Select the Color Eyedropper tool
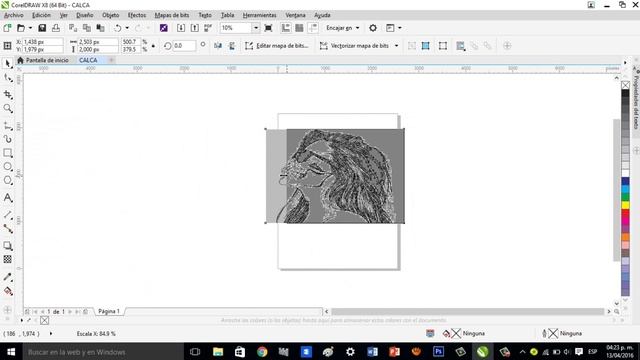This screenshot has height=360, width=640. tap(8, 277)
